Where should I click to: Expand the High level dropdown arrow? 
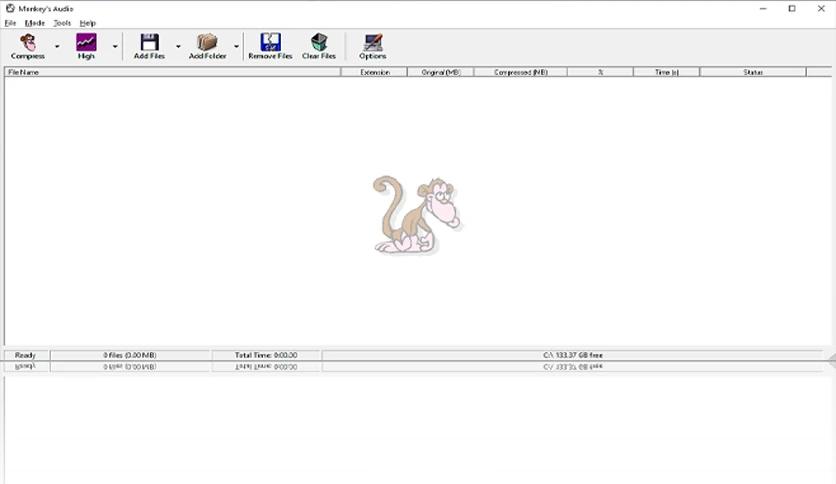click(115, 46)
